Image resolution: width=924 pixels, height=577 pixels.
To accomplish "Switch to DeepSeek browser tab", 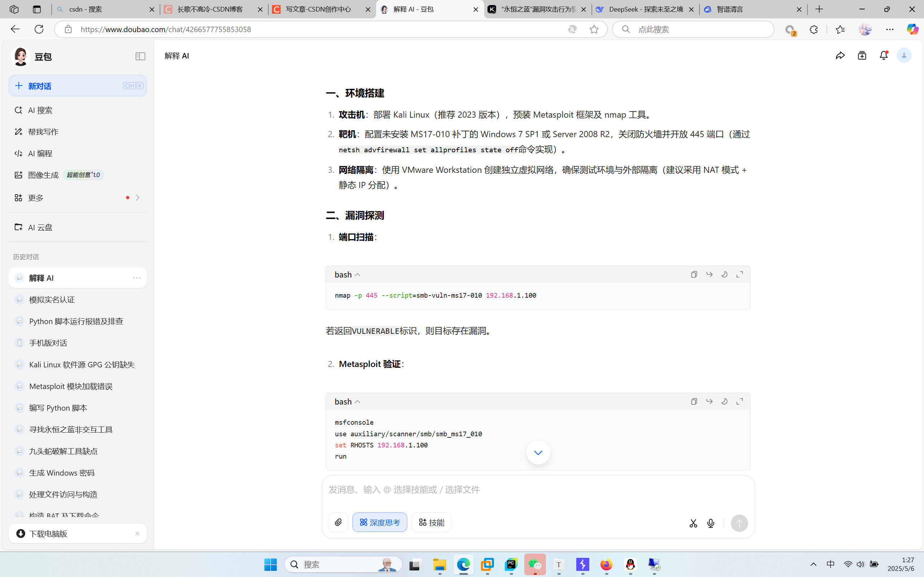I will pyautogui.click(x=645, y=9).
